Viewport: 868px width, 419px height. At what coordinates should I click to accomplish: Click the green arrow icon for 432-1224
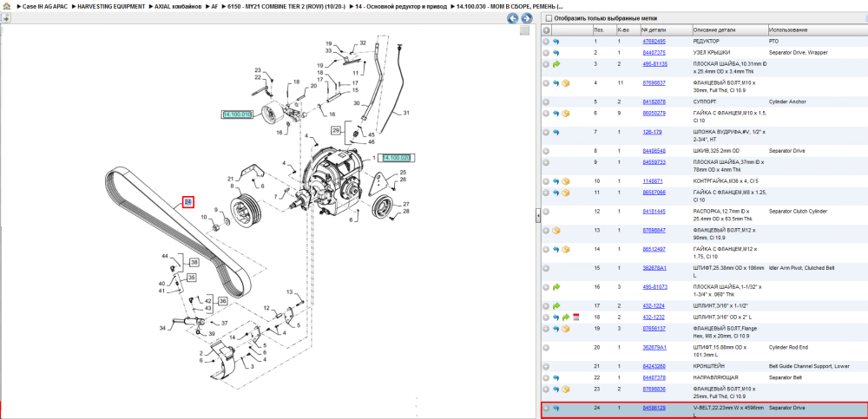[x=556, y=305]
